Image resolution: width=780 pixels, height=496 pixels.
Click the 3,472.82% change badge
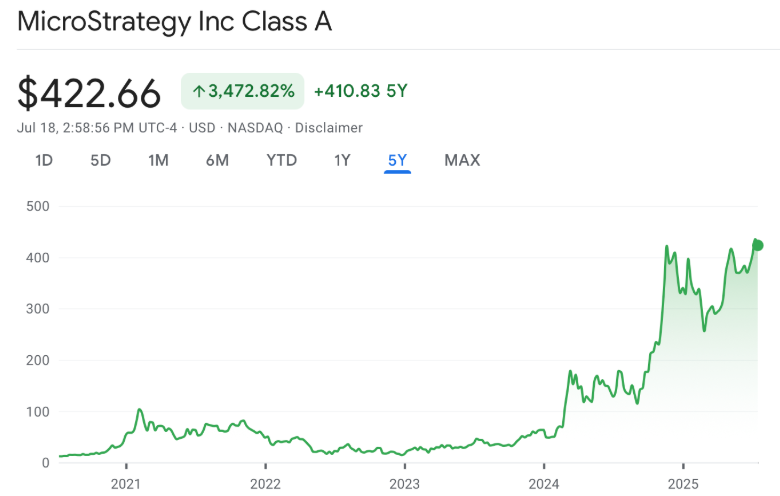243,92
